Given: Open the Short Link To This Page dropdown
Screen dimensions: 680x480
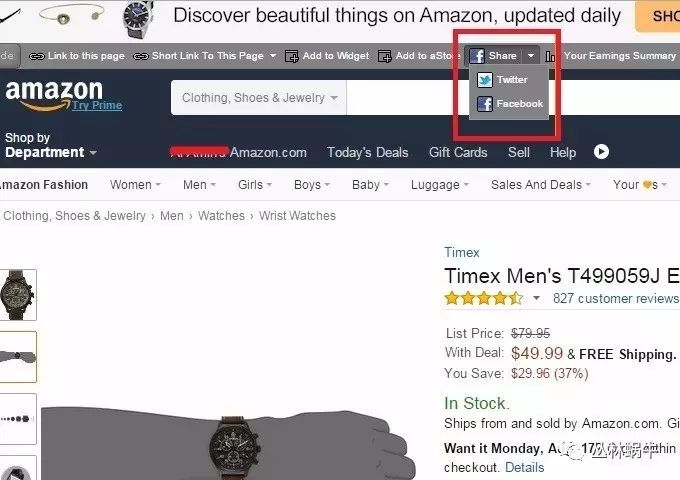Looking at the screenshot, I should 272,56.
